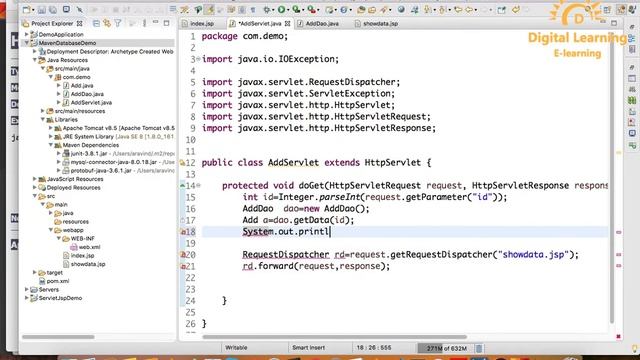Click the garbage collector trash icon
This screenshot has height=360, width=640.
coord(479,348)
